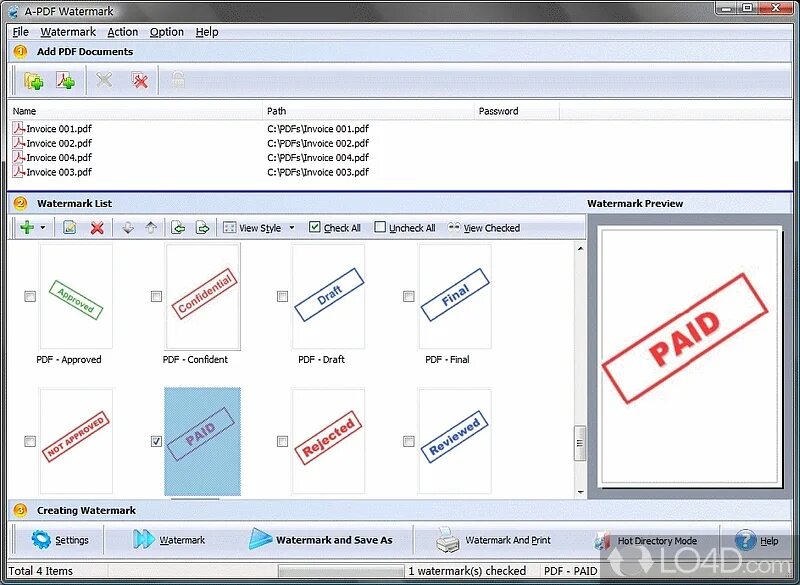800x585 pixels.
Task: Check the Rejected watermark checkbox
Action: coord(282,441)
